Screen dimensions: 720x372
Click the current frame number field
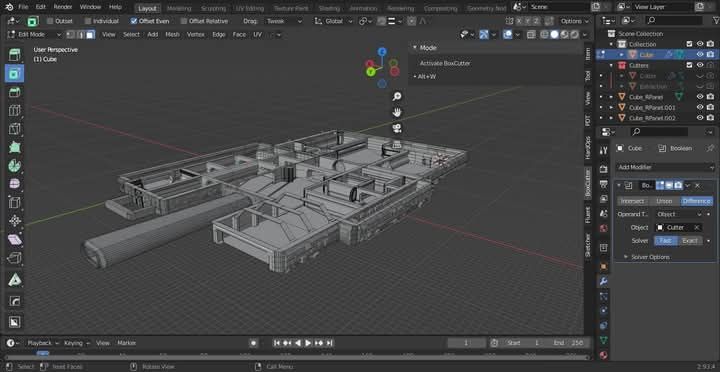click(x=466, y=343)
